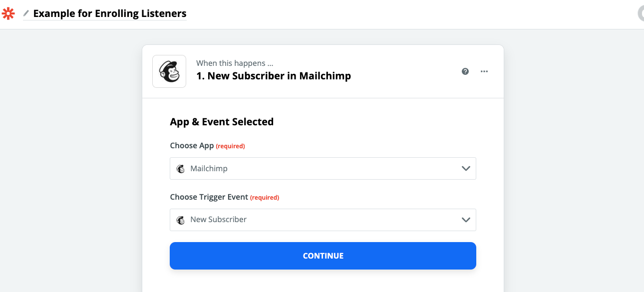
Task: Select the Mailchimp text in app combo box
Action: click(x=209, y=169)
